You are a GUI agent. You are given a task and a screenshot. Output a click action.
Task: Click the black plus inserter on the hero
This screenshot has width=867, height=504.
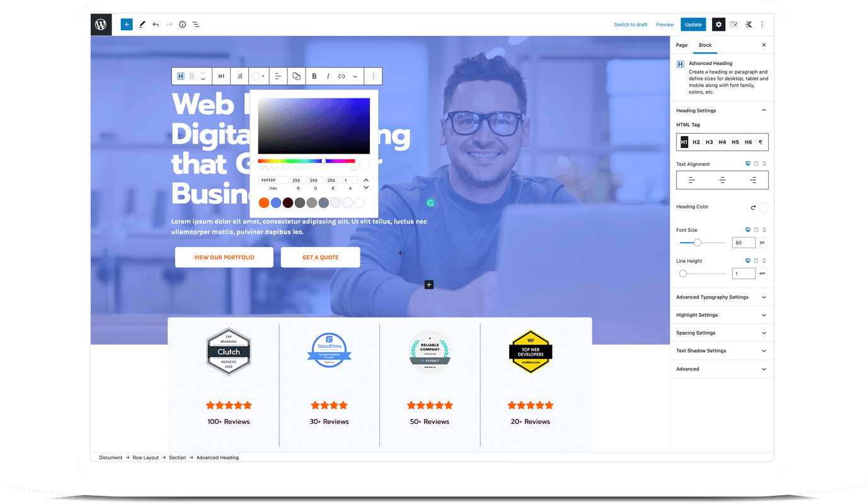coord(429,285)
